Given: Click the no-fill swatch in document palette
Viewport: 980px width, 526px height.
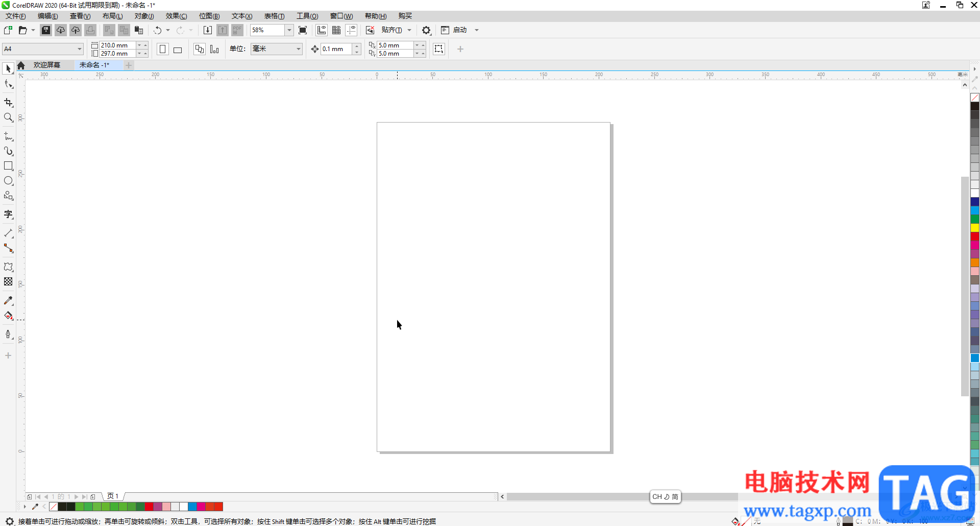Looking at the screenshot, I should click(54, 507).
